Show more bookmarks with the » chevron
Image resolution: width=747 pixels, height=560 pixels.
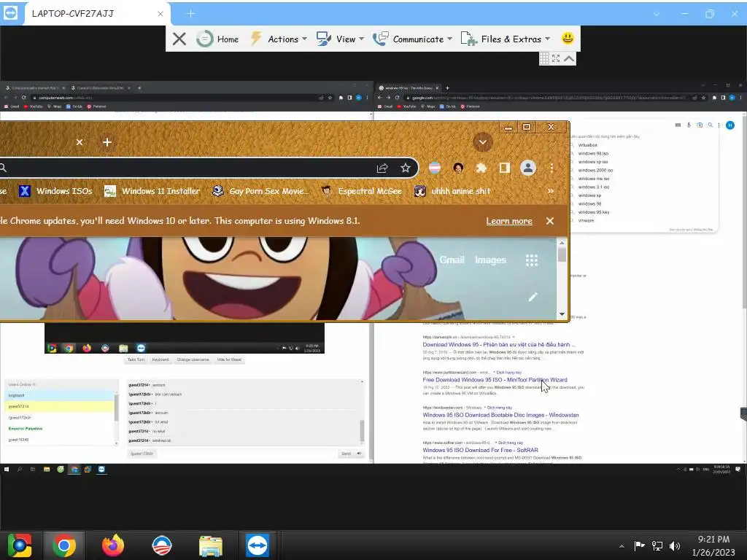tap(551, 191)
